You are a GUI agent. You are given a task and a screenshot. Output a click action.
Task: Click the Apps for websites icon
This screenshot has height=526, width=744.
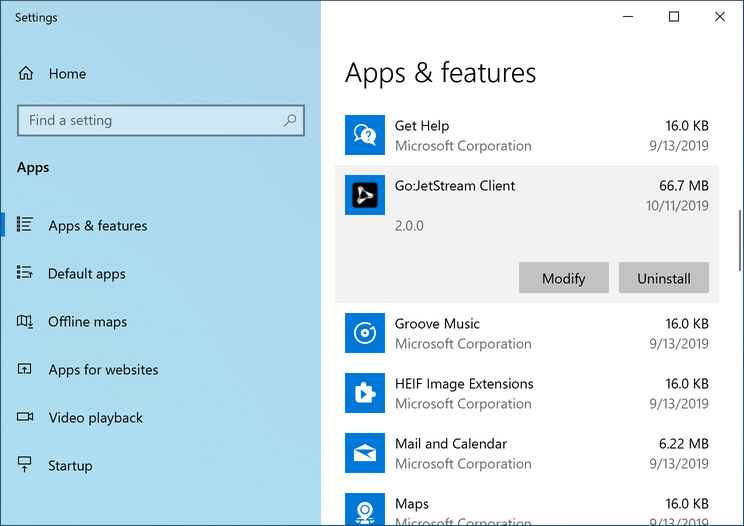coord(25,369)
